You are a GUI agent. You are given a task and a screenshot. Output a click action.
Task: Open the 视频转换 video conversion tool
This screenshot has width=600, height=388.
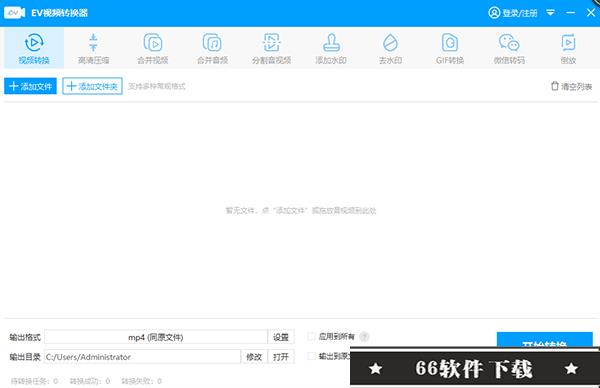[34, 48]
